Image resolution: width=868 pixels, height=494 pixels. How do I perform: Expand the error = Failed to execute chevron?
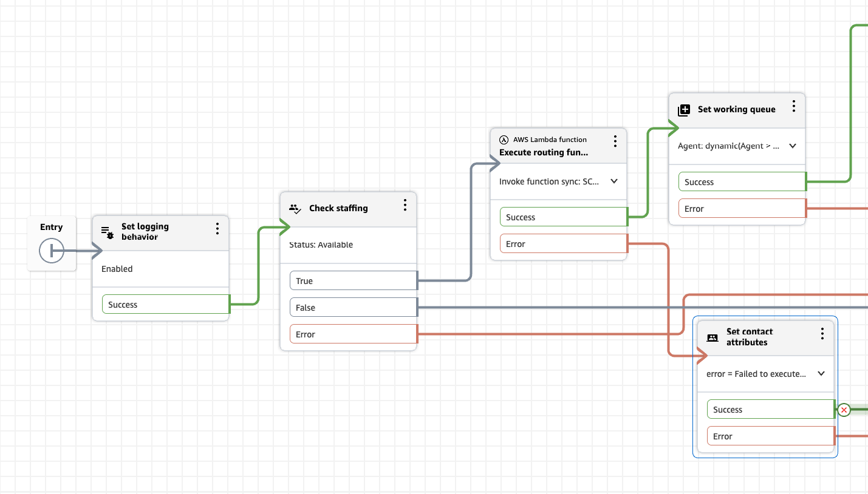(x=821, y=373)
